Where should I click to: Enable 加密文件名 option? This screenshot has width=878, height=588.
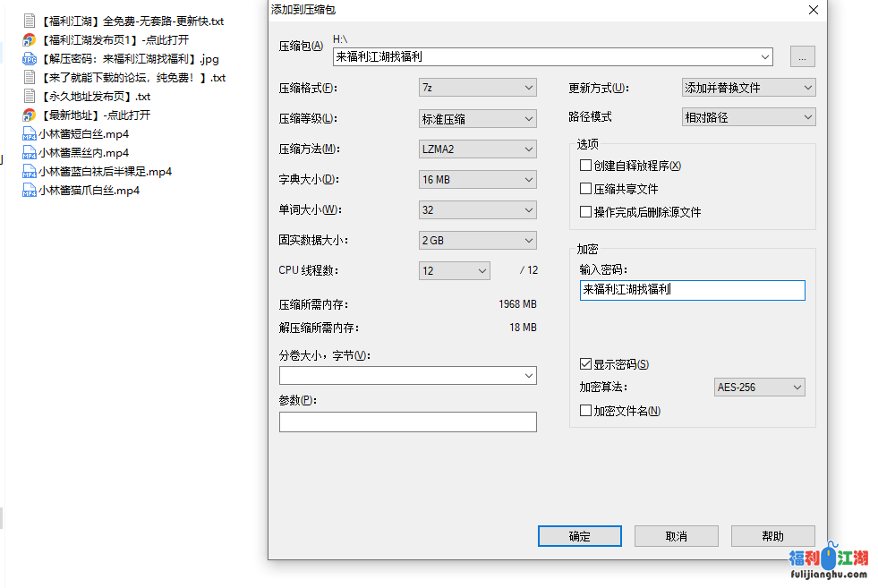586,410
